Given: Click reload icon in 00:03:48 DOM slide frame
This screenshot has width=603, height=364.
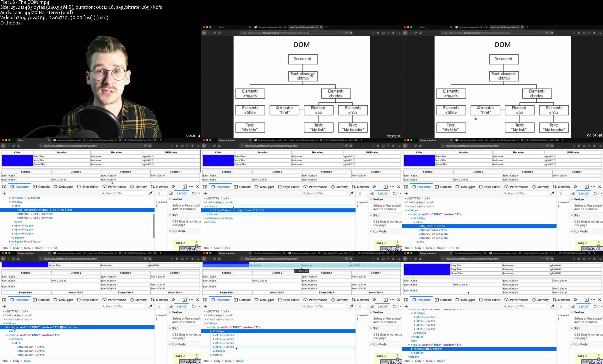Looking at the screenshot, I should [x=416, y=33].
